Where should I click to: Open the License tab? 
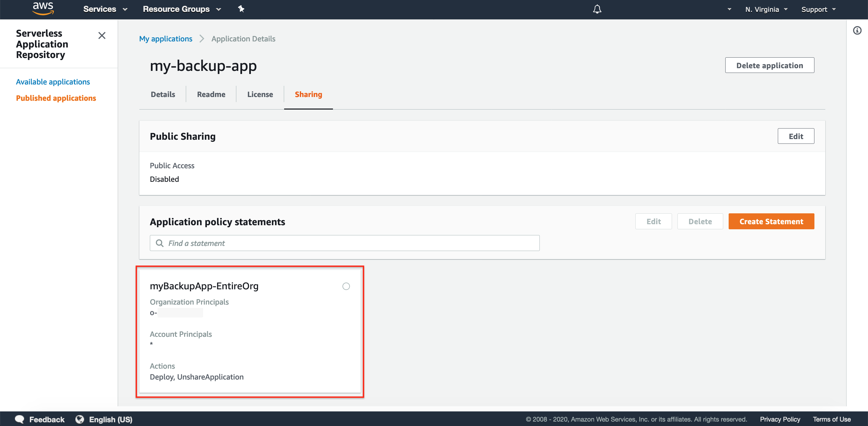260,94
